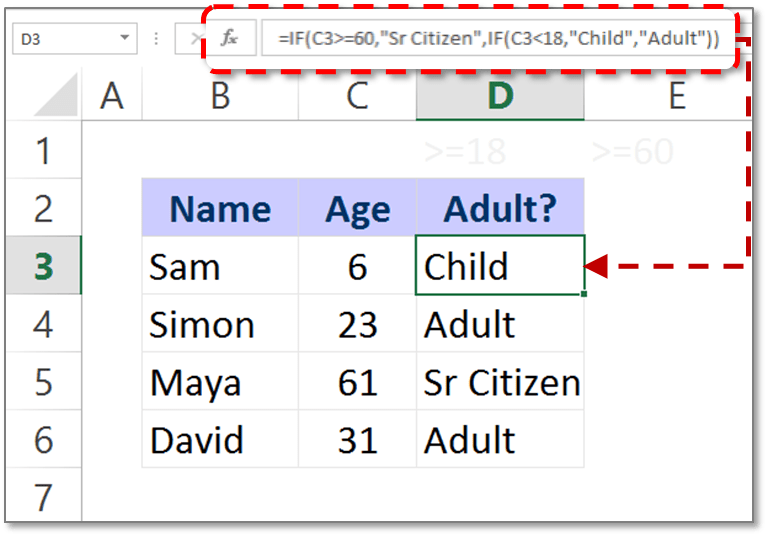Click the fx Insert Function icon
The width and height of the screenshot is (767, 536).
tap(229, 38)
